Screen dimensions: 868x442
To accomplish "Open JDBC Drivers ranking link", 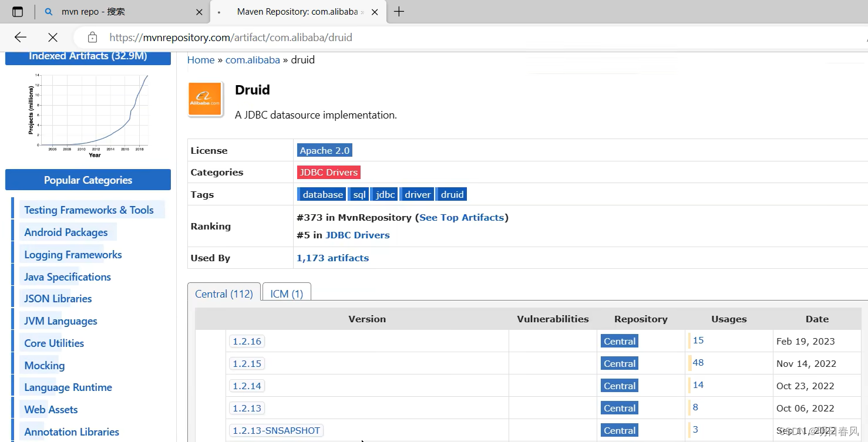I will 357,235.
